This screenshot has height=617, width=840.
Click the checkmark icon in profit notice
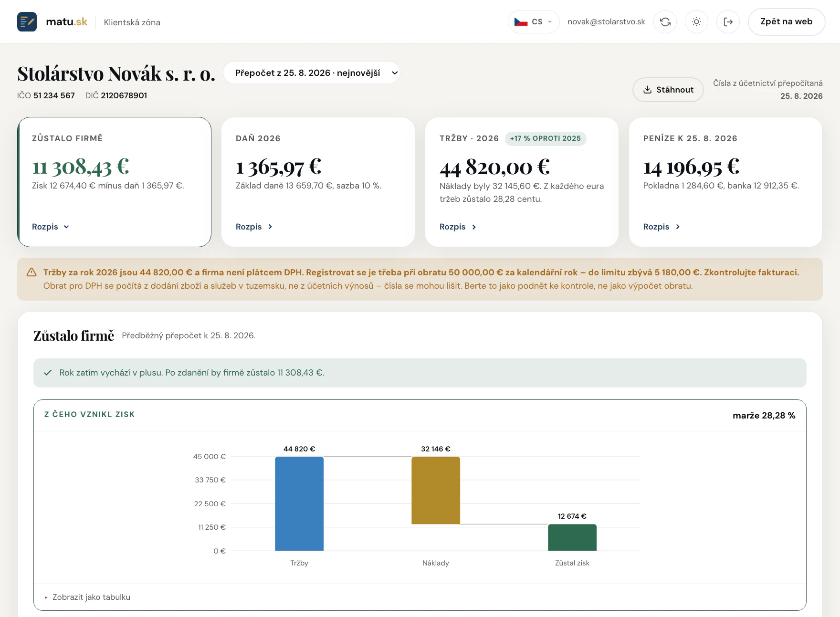pyautogui.click(x=48, y=373)
